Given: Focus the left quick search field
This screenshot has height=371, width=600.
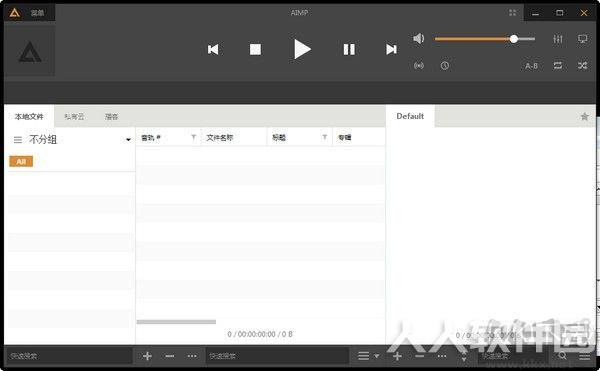Looking at the screenshot, I should pyautogui.click(x=69, y=356).
